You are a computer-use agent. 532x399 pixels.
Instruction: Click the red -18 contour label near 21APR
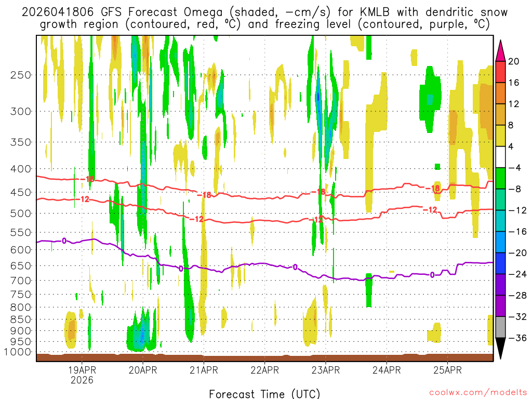205,195
